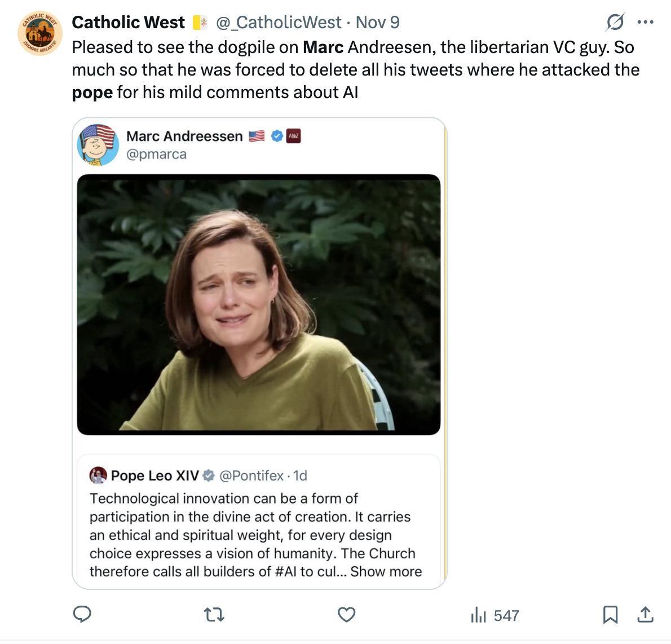Image resolution: width=671 pixels, height=644 pixels.
Task: Bookmark this tweet
Action: (x=610, y=614)
